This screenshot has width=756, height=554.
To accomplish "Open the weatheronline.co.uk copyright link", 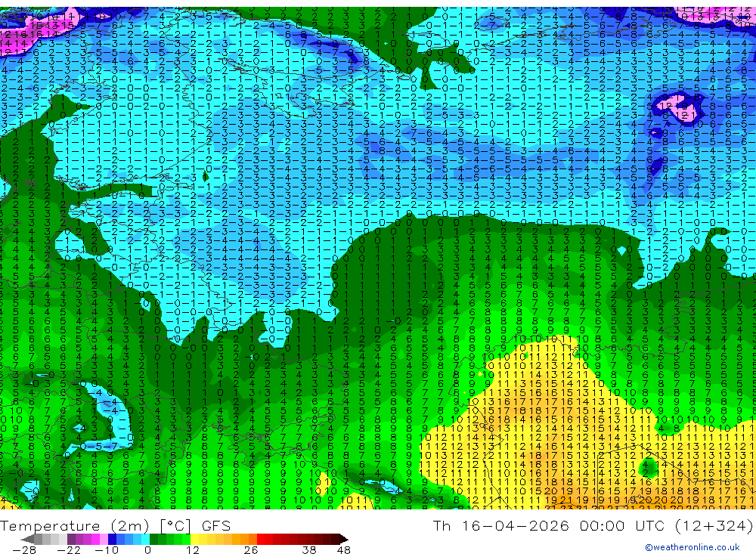I will pyautogui.click(x=692, y=546).
